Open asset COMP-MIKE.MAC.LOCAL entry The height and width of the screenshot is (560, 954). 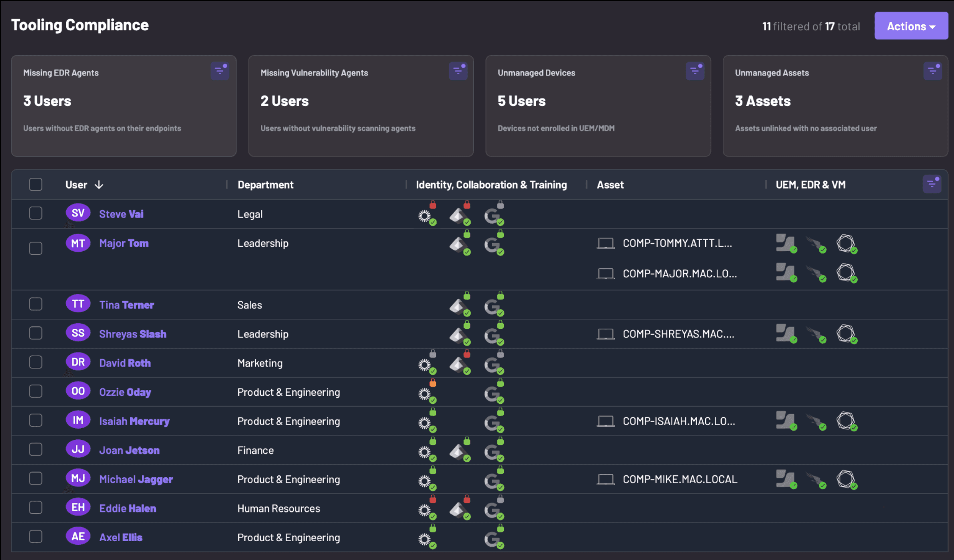pyautogui.click(x=680, y=479)
